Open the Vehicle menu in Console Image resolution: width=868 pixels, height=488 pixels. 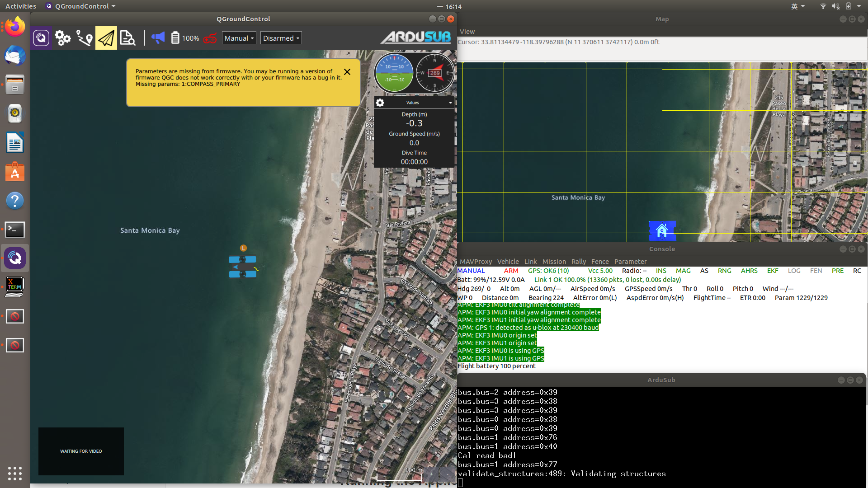(508, 262)
